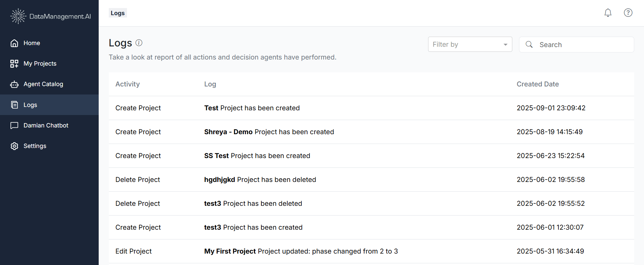Click the DataManagement.AI starburst logo
Screen dimensions: 644x265
[18, 16]
